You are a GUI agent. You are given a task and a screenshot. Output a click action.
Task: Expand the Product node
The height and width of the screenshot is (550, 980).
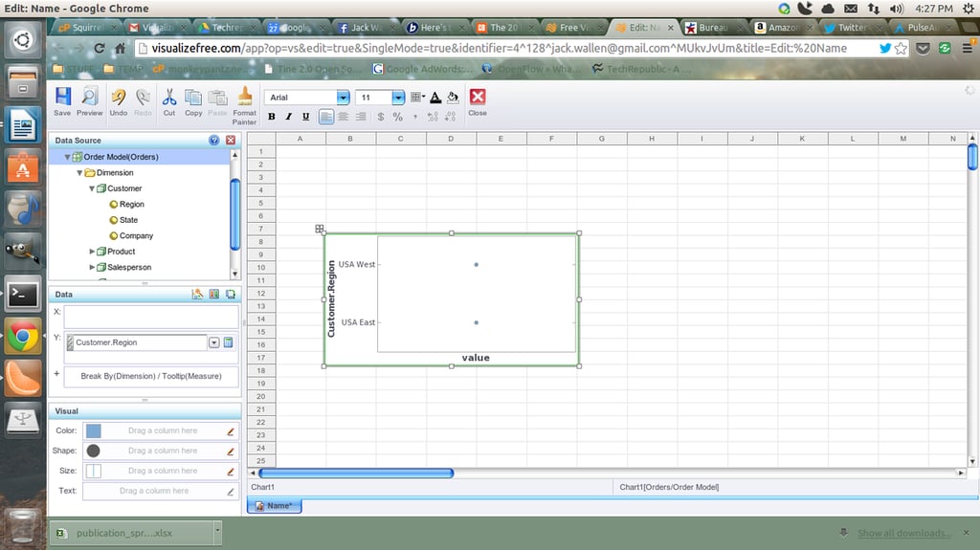click(x=92, y=252)
